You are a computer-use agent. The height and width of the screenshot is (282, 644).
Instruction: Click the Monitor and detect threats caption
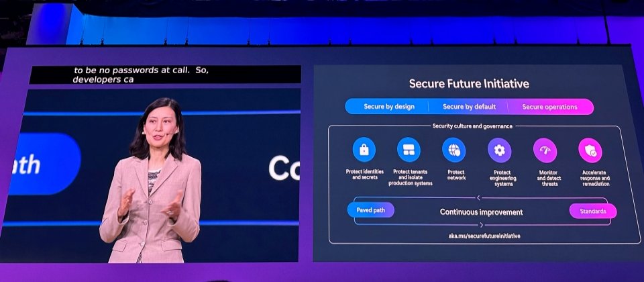[549, 179]
